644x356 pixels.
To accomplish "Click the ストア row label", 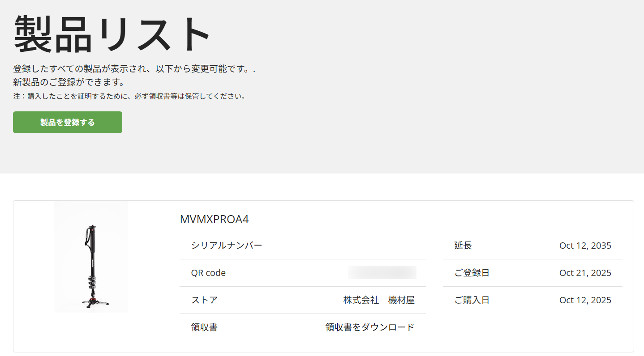I will coord(204,300).
